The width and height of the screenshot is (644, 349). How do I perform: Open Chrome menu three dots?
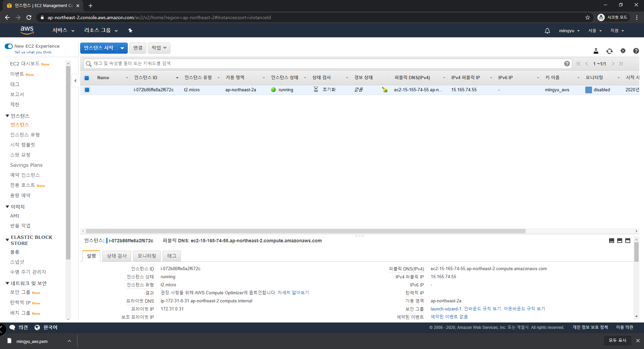coord(637,17)
